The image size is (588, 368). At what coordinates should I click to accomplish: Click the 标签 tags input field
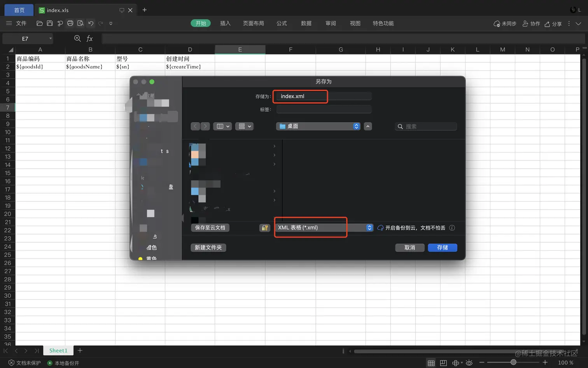[x=324, y=109]
